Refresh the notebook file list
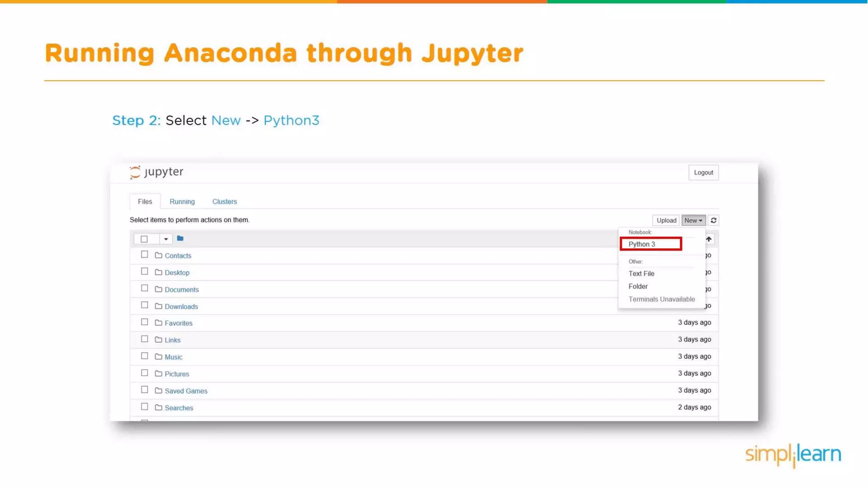Screen dimensions: 868x488 (x=713, y=220)
